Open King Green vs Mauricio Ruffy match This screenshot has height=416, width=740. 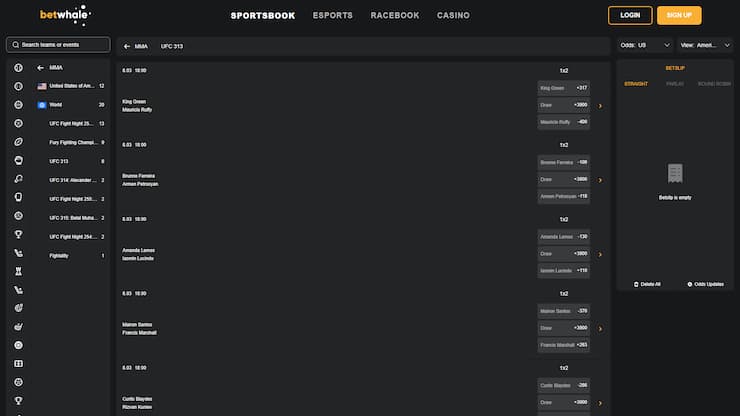(137, 106)
